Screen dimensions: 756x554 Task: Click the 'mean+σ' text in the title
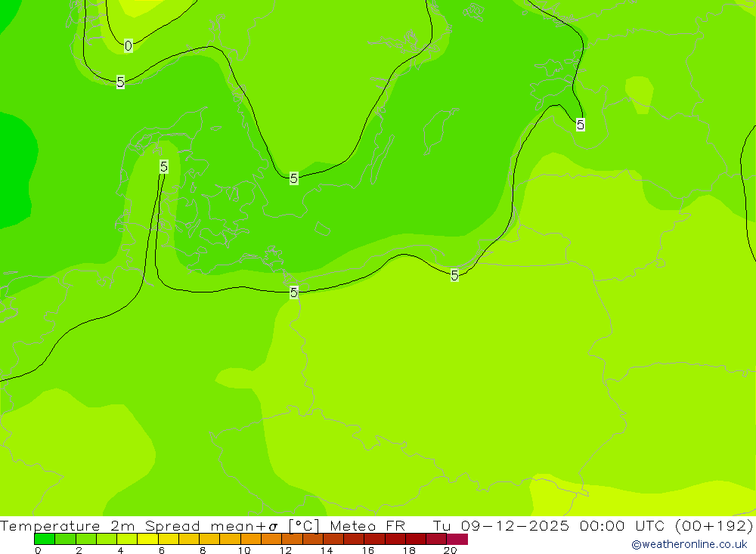244,525
